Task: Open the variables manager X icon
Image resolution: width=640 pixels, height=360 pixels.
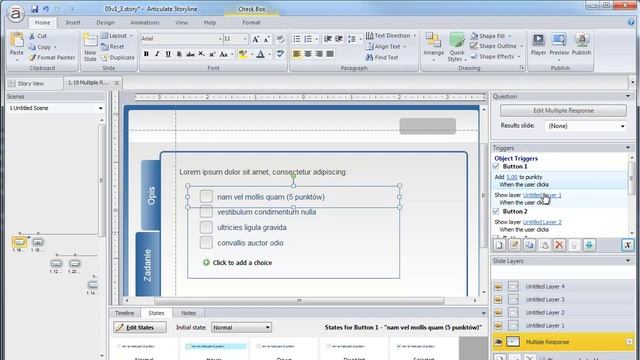Action: pos(627,245)
